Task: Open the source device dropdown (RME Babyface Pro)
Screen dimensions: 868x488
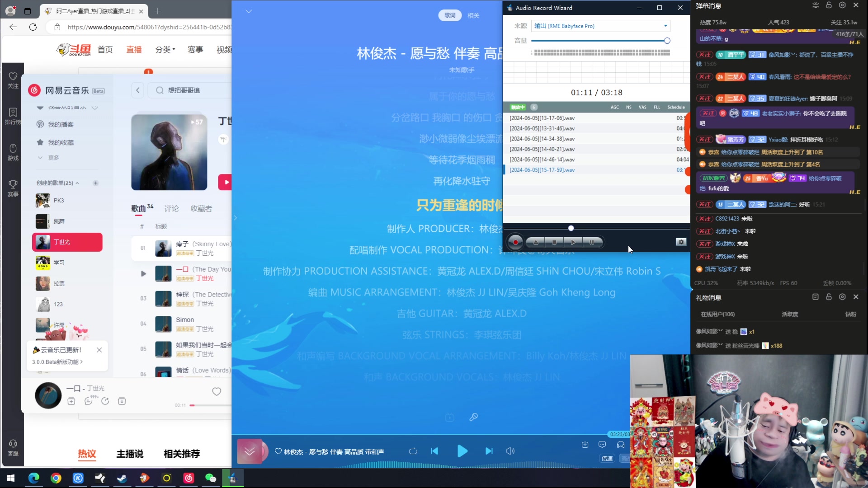Action: [600, 26]
